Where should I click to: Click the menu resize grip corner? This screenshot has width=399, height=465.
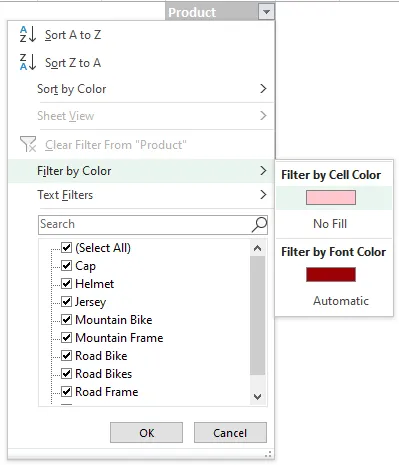(x=268, y=454)
